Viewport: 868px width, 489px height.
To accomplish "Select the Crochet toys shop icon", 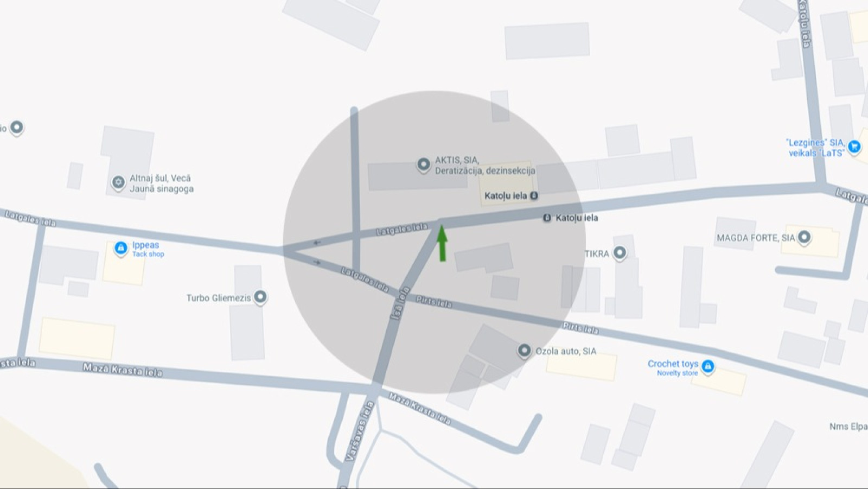I will tap(707, 367).
